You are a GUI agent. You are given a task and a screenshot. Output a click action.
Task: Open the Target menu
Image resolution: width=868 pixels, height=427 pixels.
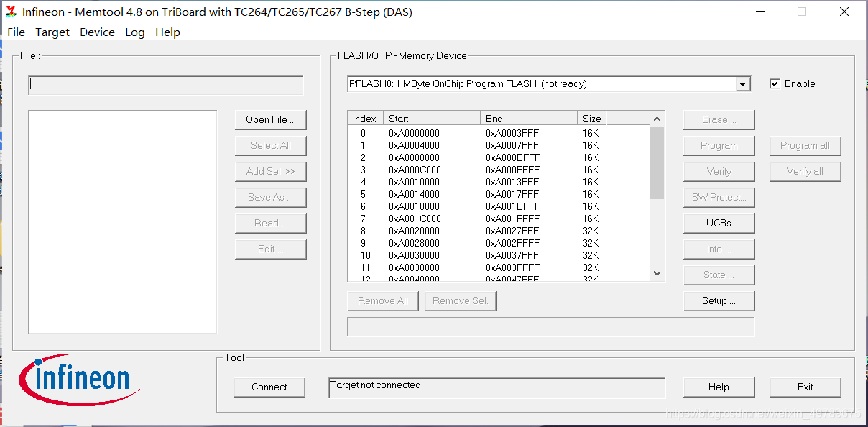tap(52, 32)
